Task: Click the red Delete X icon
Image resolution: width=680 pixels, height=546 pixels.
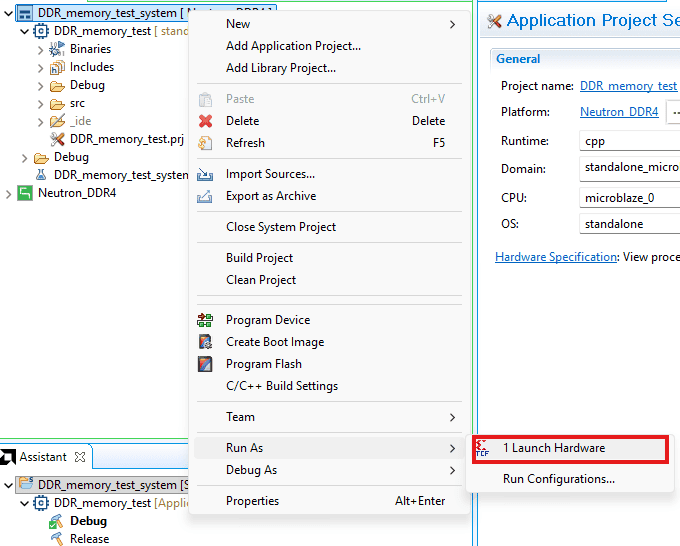Action: point(205,121)
